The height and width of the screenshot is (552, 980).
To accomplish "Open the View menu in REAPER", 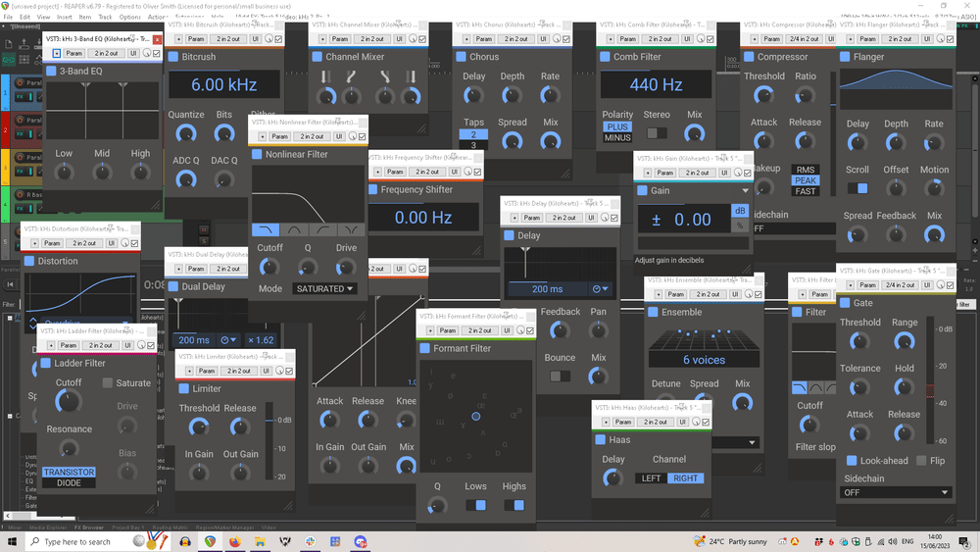I will tap(43, 17).
